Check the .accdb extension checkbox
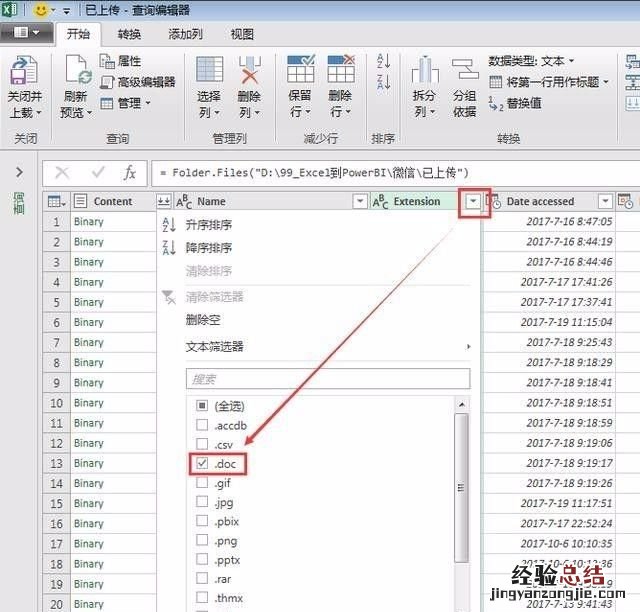Viewport: 640px width, 612px height. pos(202,425)
